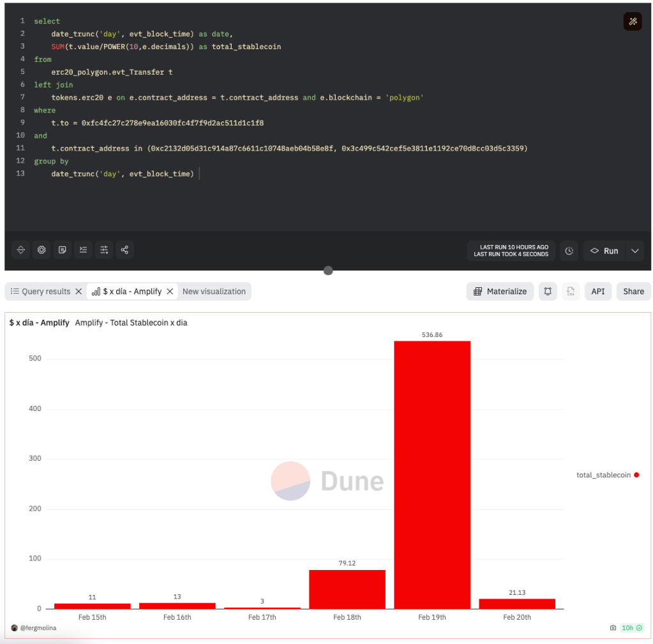The width and height of the screenshot is (653, 644).
Task: Take chart screenshot with the camera icon
Action: [613, 628]
